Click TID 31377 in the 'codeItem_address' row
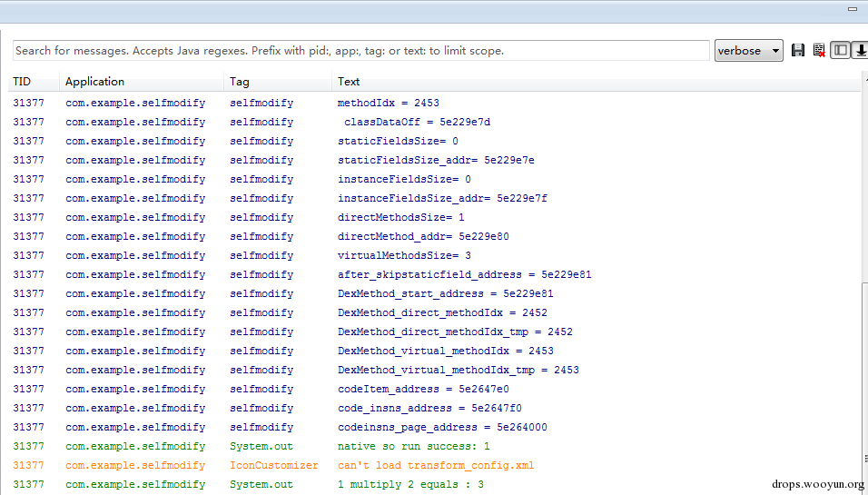868x495 pixels. [x=28, y=390]
